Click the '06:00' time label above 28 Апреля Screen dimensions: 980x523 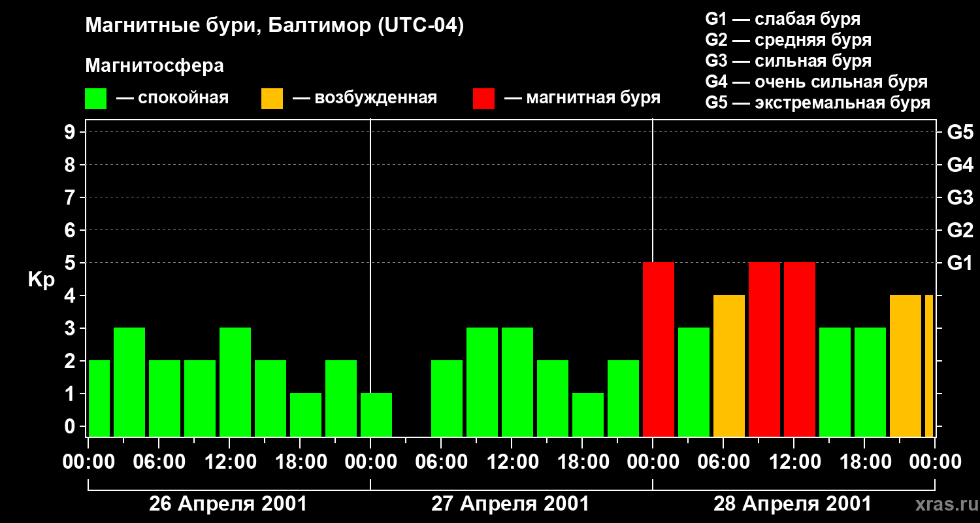click(x=725, y=462)
